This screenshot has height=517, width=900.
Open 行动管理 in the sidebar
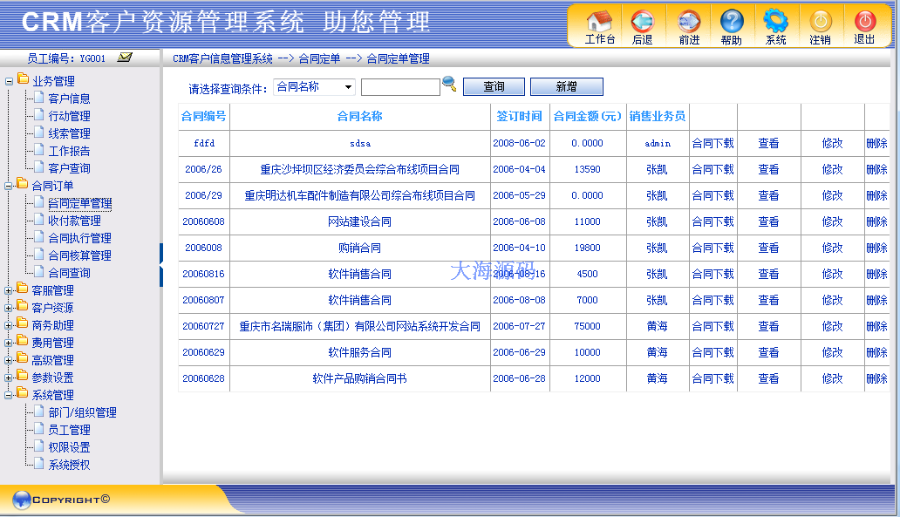[x=69, y=116]
